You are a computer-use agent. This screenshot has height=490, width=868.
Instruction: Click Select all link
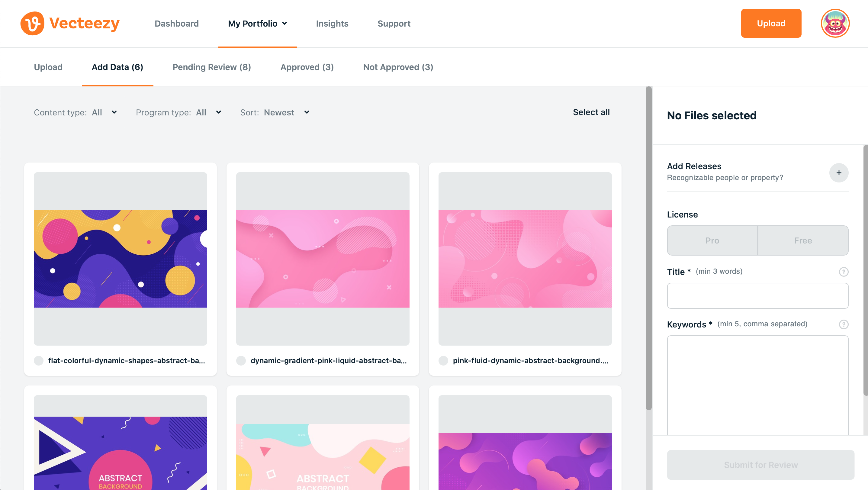coord(591,112)
